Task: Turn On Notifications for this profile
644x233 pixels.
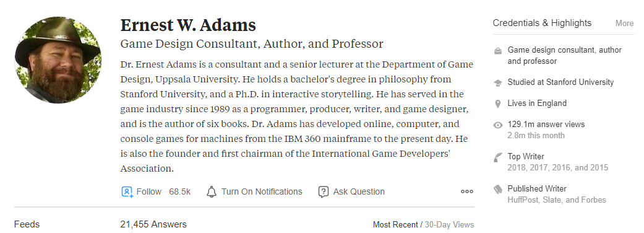Action: 262,192
